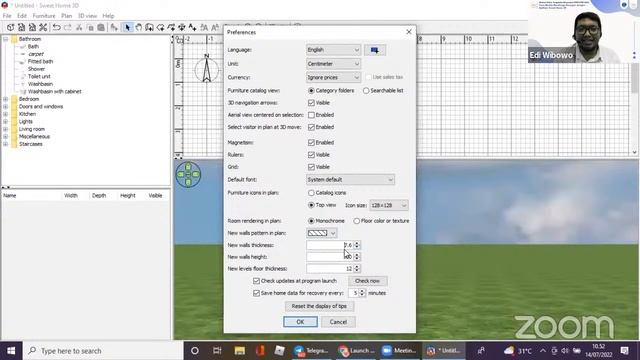Screen dimensions: 640x360
Task: Click the Check now button
Action: click(367, 281)
